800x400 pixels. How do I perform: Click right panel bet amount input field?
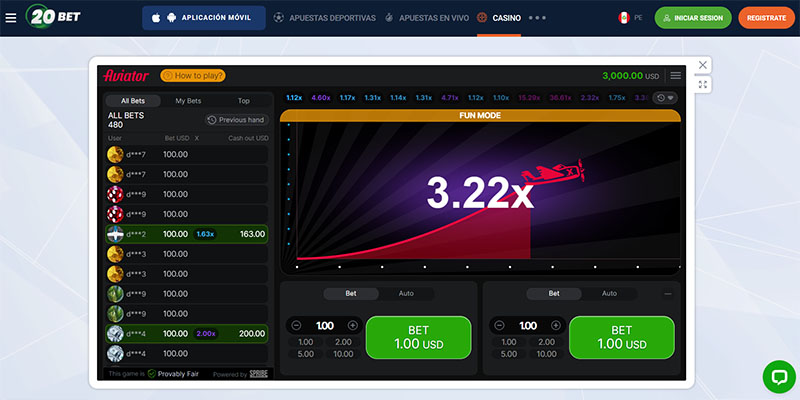528,326
